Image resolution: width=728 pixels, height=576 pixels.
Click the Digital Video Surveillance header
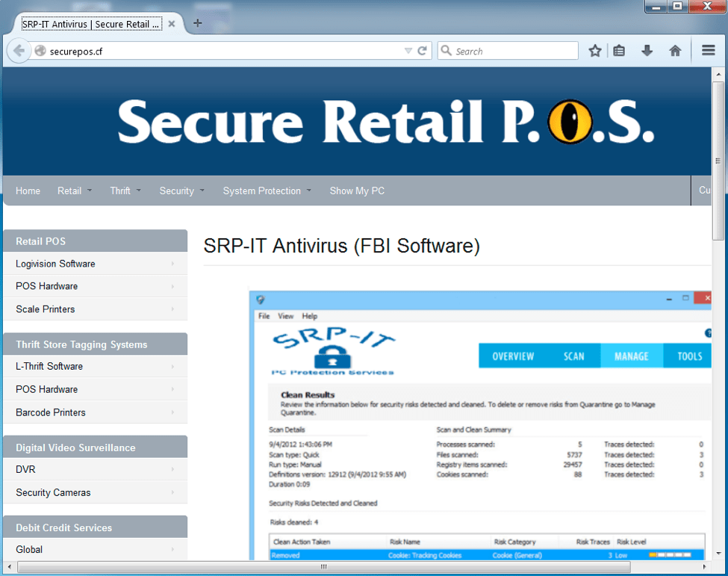[95, 448]
